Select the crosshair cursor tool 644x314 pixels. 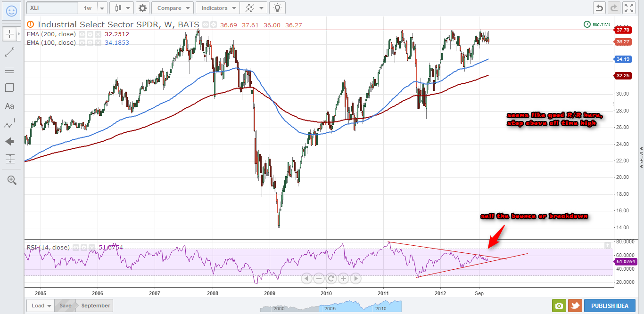point(9,34)
